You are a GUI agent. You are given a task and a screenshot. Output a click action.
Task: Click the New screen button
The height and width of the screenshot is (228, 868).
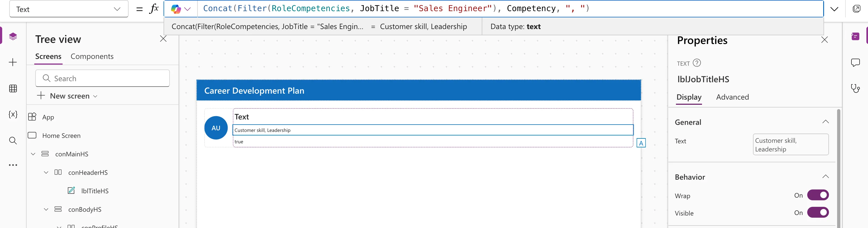click(67, 96)
